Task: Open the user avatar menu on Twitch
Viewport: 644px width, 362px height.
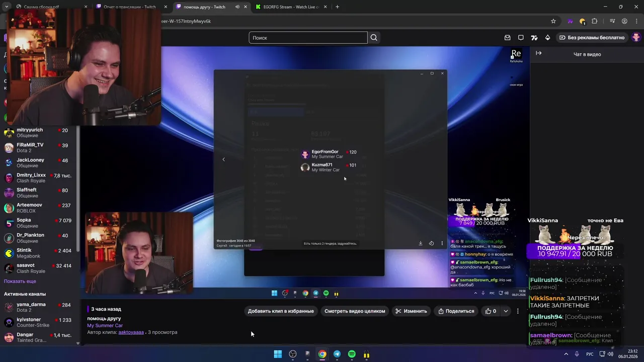Action: tap(636, 37)
